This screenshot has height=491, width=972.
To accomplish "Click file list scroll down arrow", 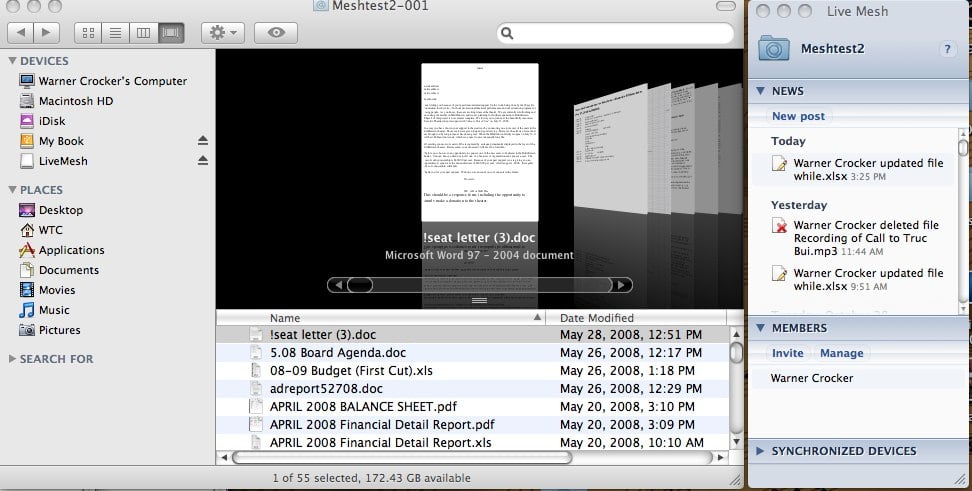I will (736, 442).
